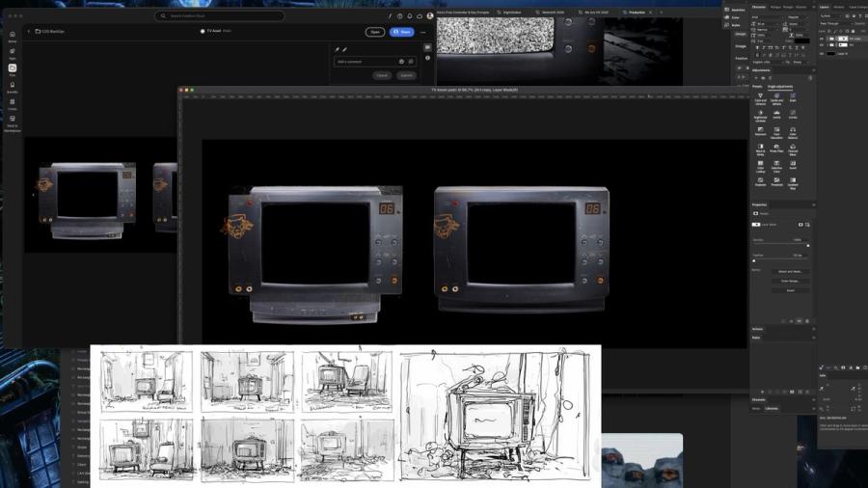The image size is (868, 488).
Task: Add a Posterize adjustment
Action: (x=761, y=181)
